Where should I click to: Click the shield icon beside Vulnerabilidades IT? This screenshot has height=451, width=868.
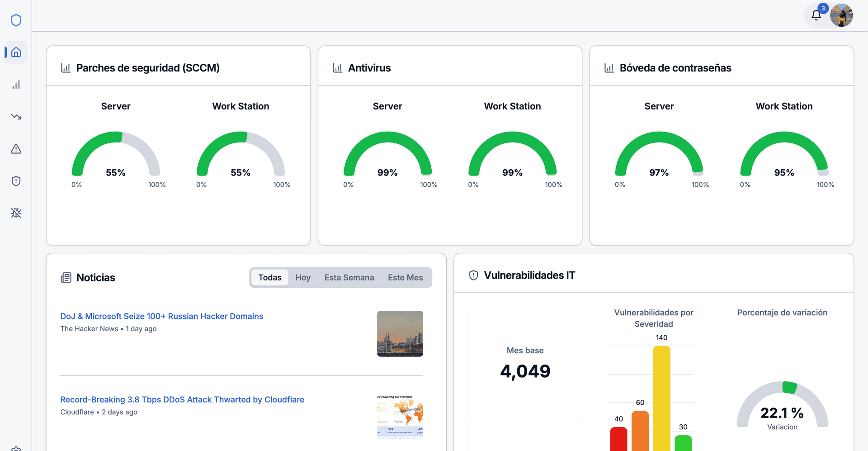[x=473, y=275]
